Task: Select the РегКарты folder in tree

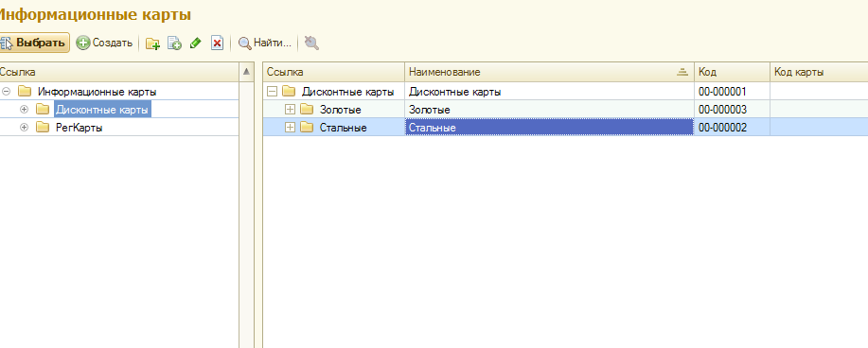Action: (80, 128)
